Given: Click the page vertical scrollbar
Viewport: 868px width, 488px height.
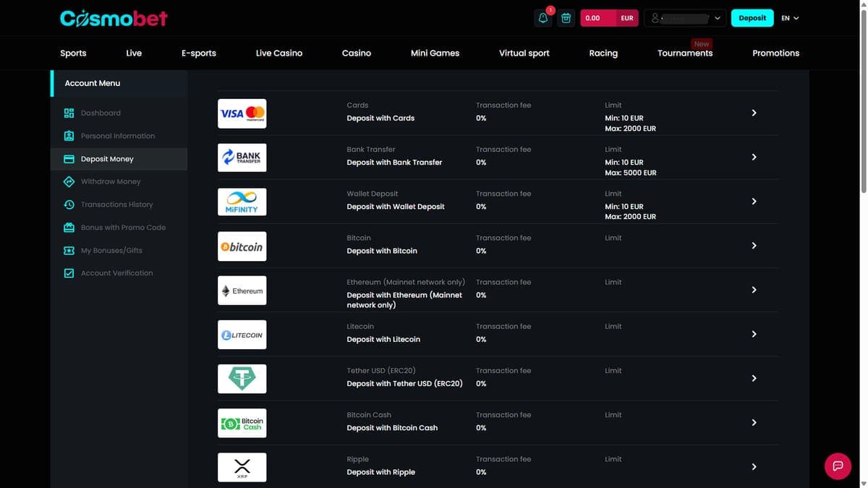Looking at the screenshot, I should [x=862, y=101].
